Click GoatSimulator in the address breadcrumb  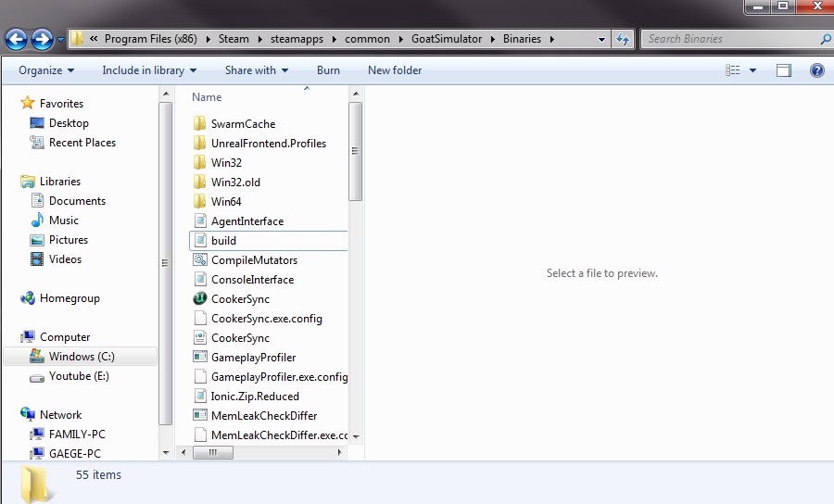(x=447, y=39)
